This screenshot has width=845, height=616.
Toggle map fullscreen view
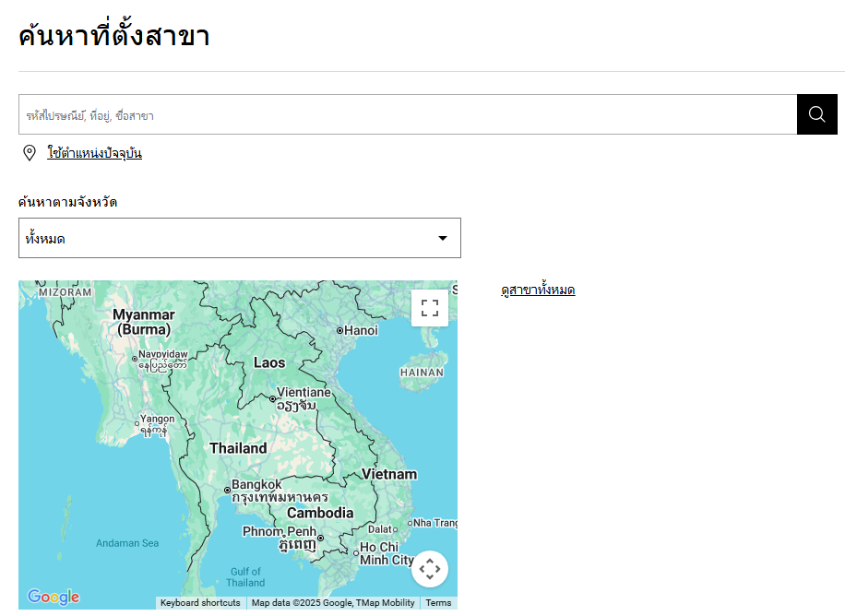click(x=430, y=308)
